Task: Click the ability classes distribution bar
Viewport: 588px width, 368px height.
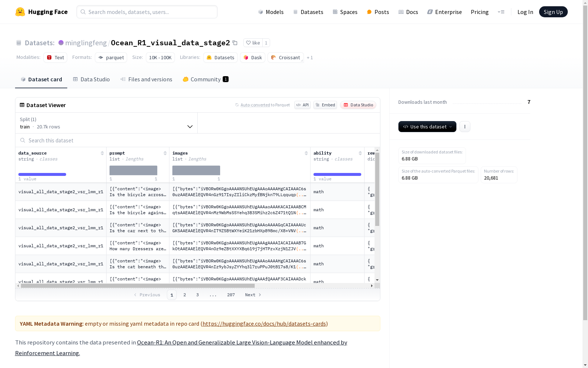Action: pos(337,174)
